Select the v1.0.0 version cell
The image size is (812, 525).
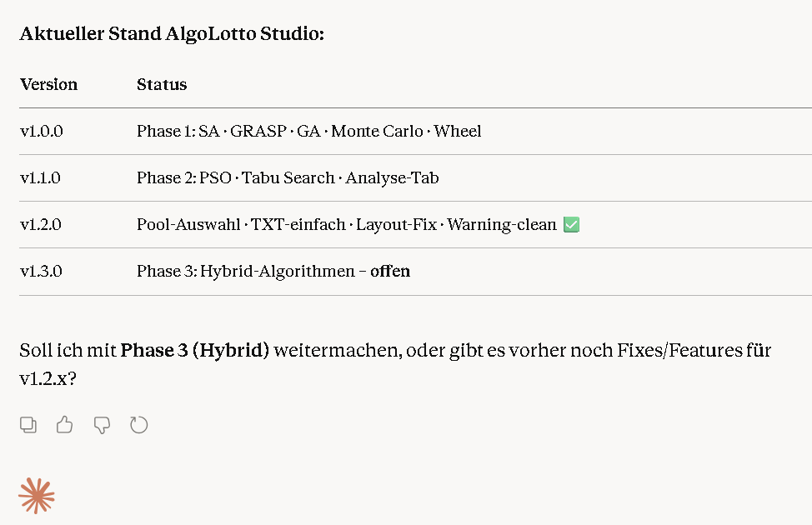42,131
